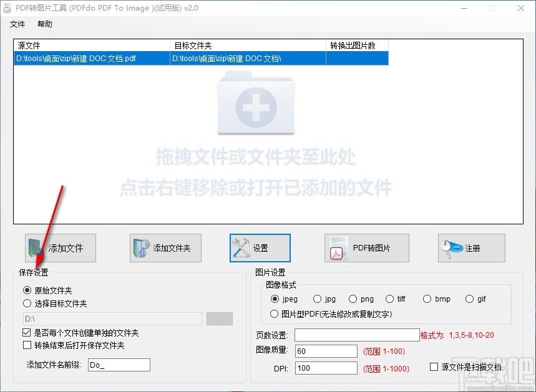Click the 页数设置 input field
Image resolution: width=536 pixels, height=392 pixels.
click(357, 335)
